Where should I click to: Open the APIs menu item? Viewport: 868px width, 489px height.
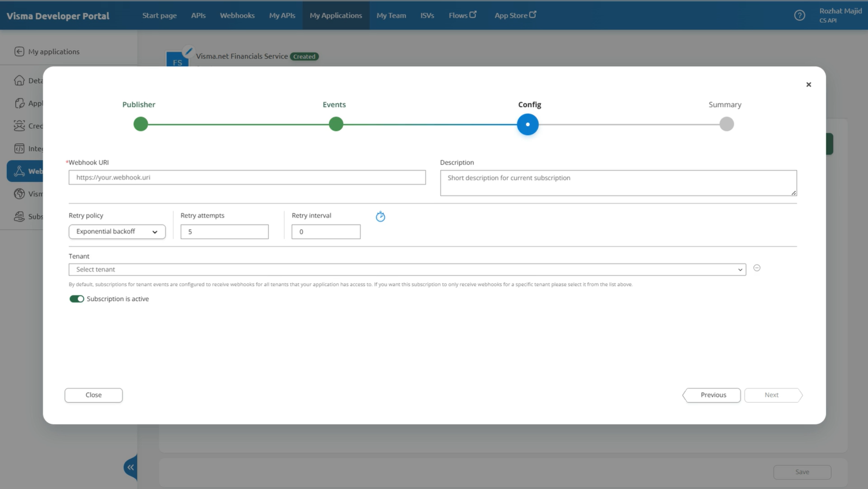(198, 15)
